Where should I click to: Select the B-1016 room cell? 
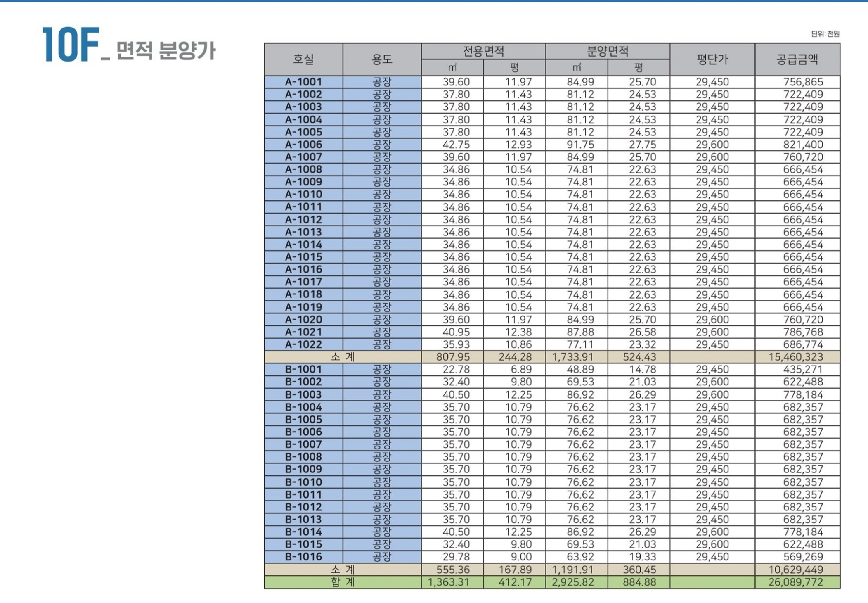pyautogui.click(x=303, y=557)
